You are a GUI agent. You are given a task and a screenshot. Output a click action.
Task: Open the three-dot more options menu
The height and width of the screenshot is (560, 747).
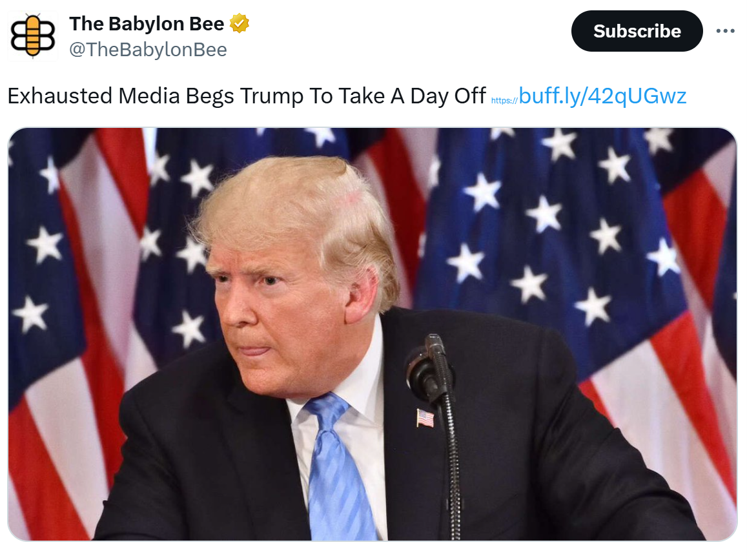[x=724, y=31]
